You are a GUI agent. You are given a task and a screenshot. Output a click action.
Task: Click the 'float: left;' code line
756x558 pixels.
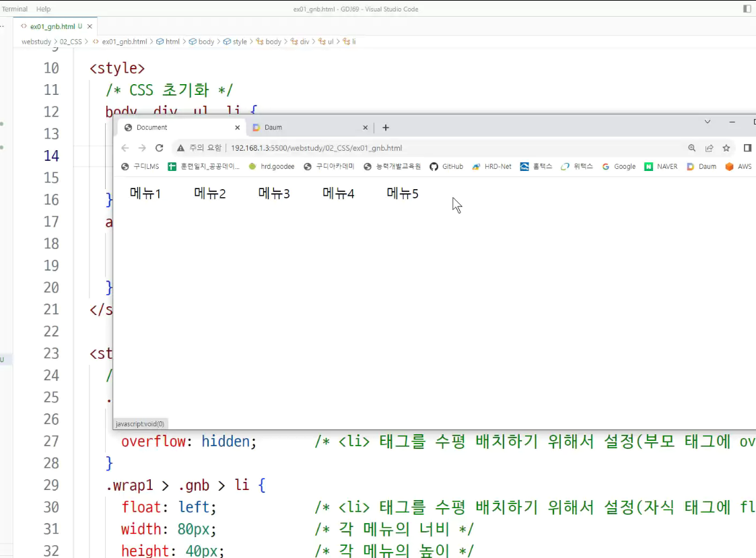[x=169, y=508]
